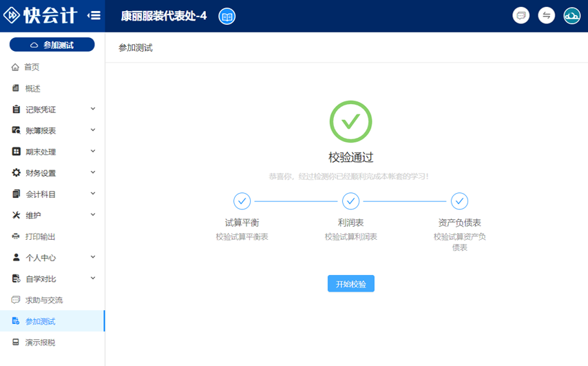Open 演示报税 in the sidebar

40,343
